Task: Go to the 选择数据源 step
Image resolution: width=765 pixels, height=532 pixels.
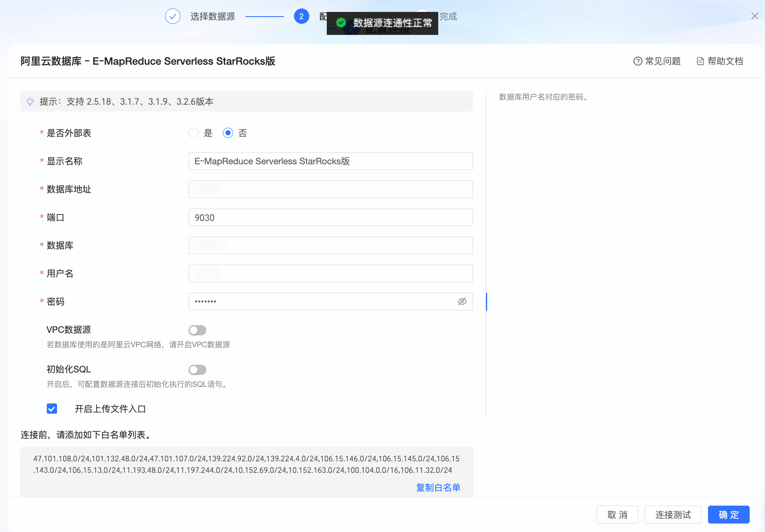Action: click(213, 16)
